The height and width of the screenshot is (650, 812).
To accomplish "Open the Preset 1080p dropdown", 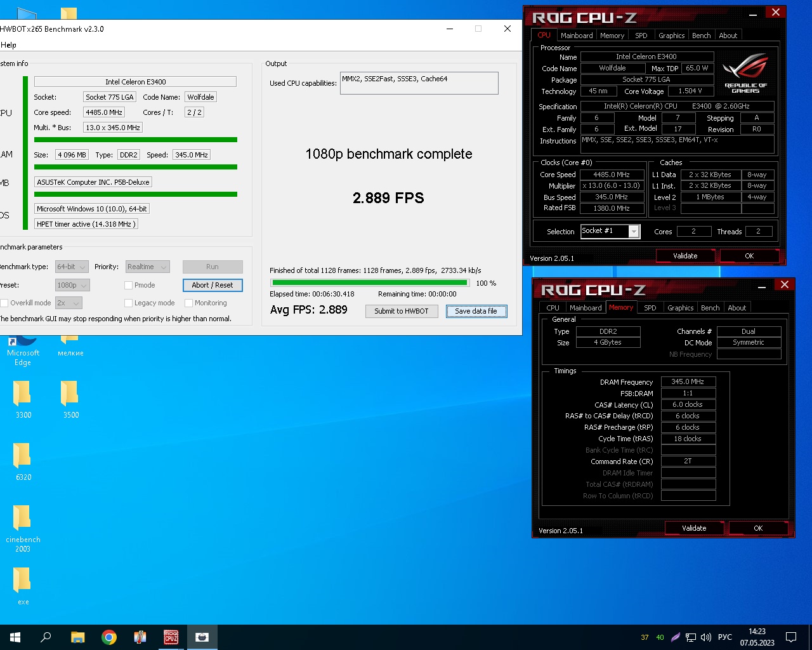I will point(72,286).
